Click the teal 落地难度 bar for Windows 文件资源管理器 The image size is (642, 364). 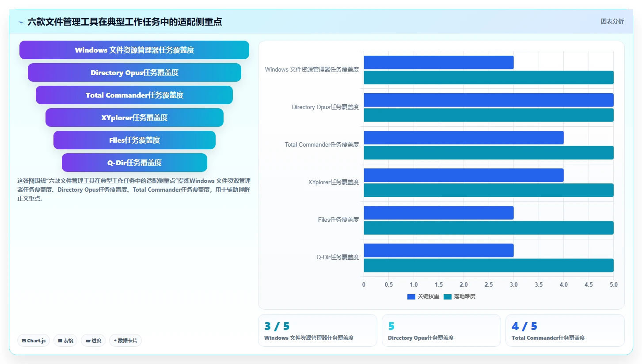coord(489,77)
